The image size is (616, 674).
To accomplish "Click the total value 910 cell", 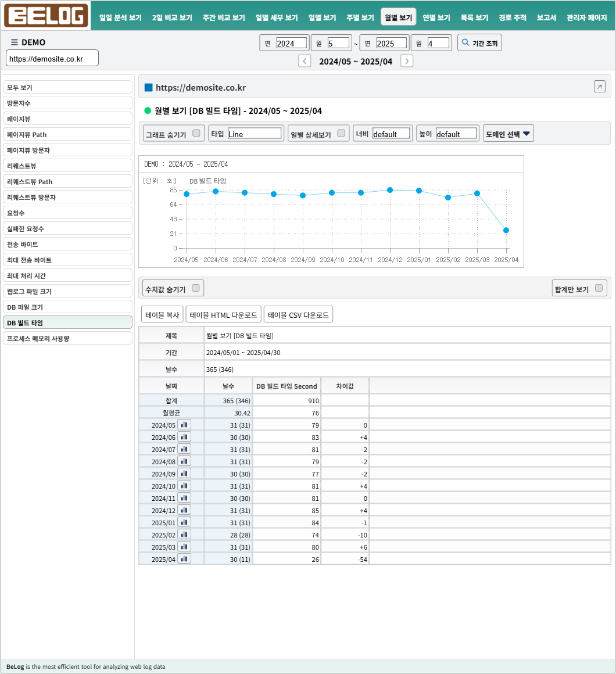I will tap(286, 400).
